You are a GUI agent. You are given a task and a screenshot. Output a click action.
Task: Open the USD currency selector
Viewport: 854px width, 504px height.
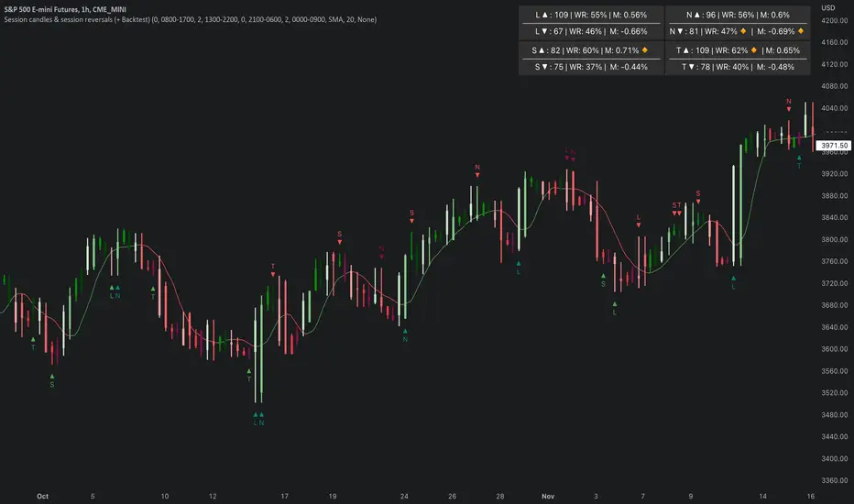click(828, 8)
